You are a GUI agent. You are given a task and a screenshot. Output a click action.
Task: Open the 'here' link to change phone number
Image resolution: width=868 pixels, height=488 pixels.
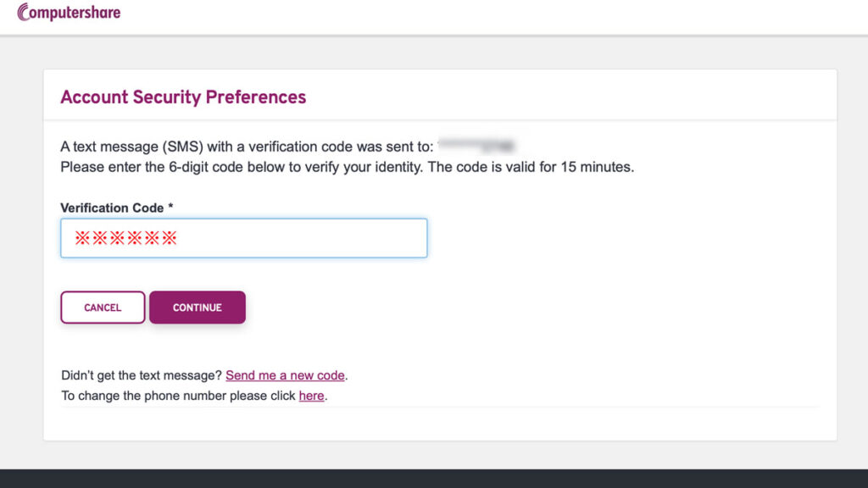point(311,396)
